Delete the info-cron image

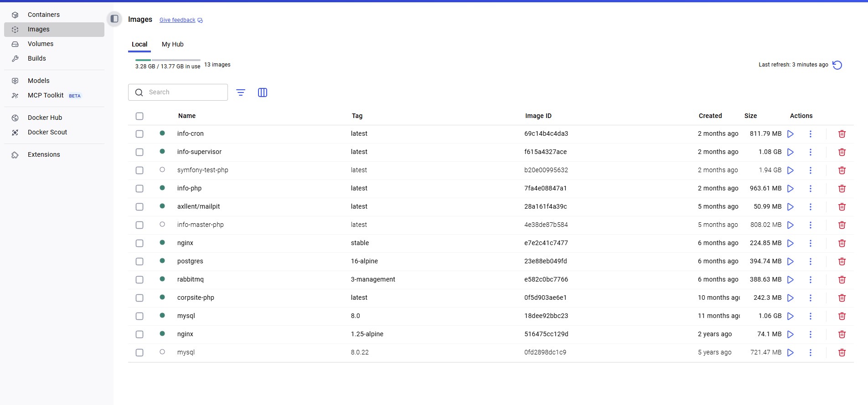pyautogui.click(x=842, y=134)
